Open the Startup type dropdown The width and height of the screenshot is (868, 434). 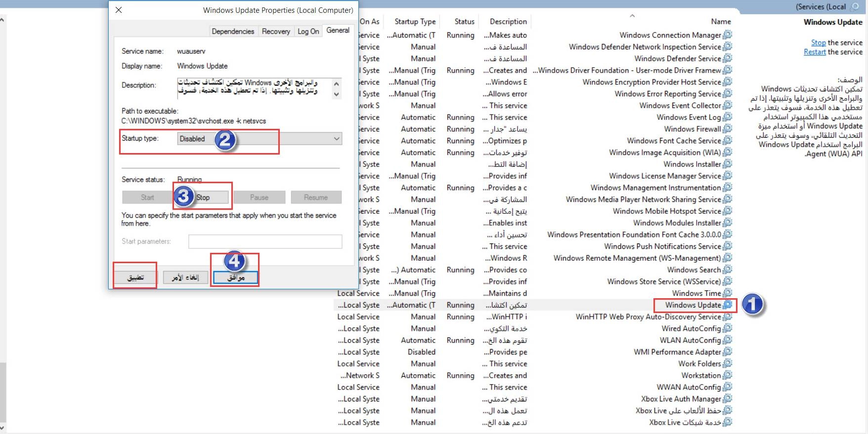[x=260, y=139]
